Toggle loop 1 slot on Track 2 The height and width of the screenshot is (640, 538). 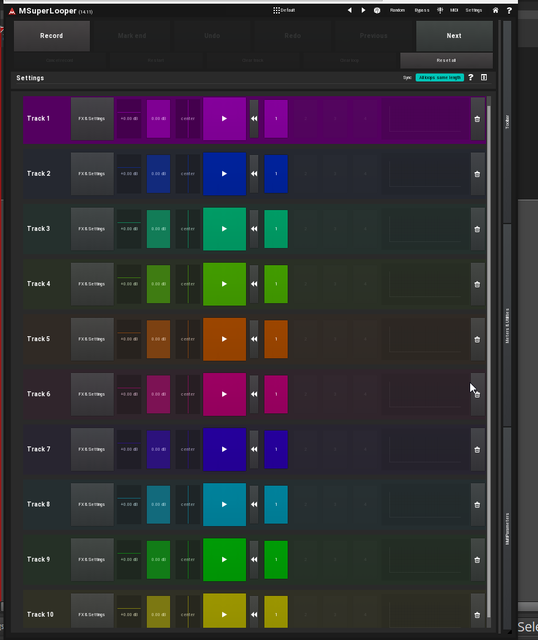[x=276, y=174]
